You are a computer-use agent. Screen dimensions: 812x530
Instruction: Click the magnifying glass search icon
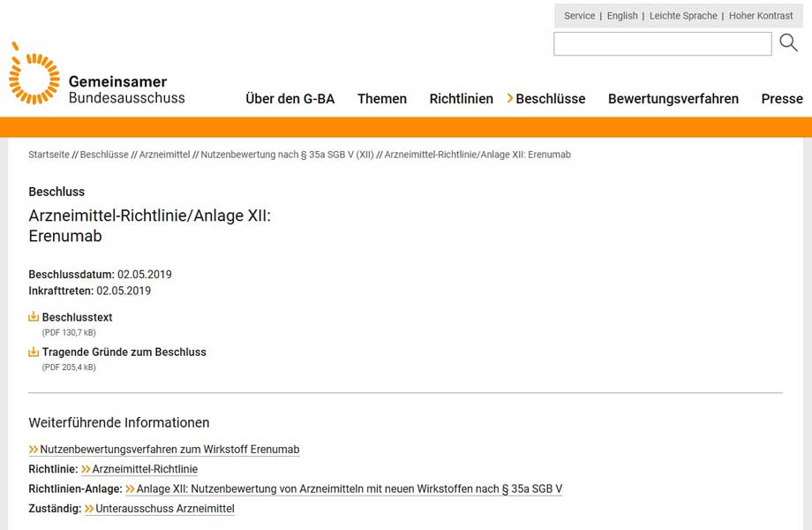(788, 43)
